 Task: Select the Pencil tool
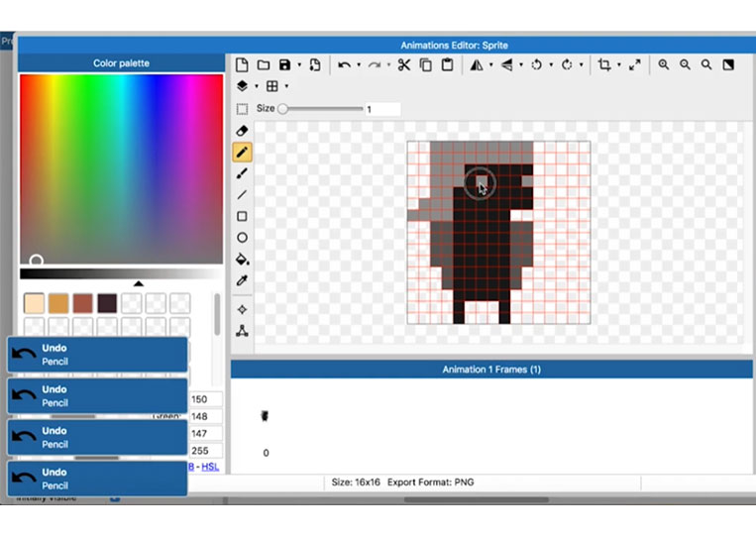(x=242, y=153)
